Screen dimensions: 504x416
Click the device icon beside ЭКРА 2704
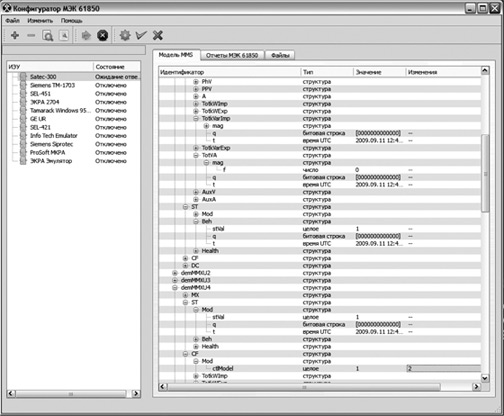[23, 102]
